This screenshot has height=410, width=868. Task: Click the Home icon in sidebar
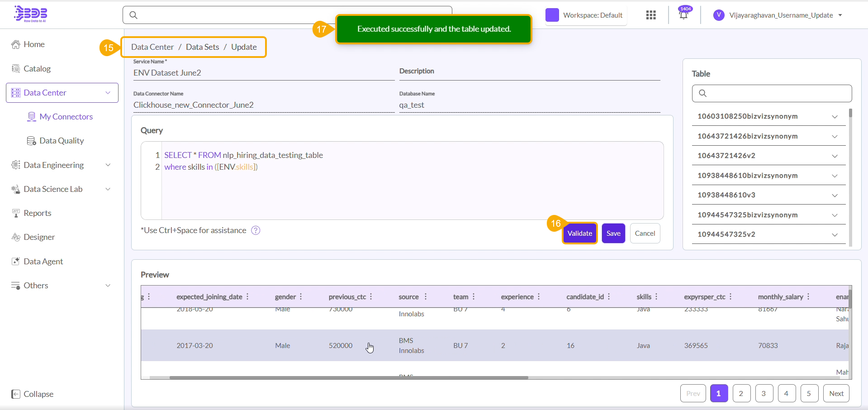[16, 44]
